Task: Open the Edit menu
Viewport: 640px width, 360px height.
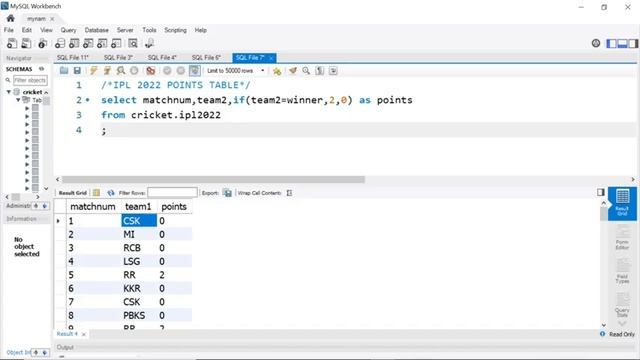Action: pyautogui.click(x=27, y=30)
